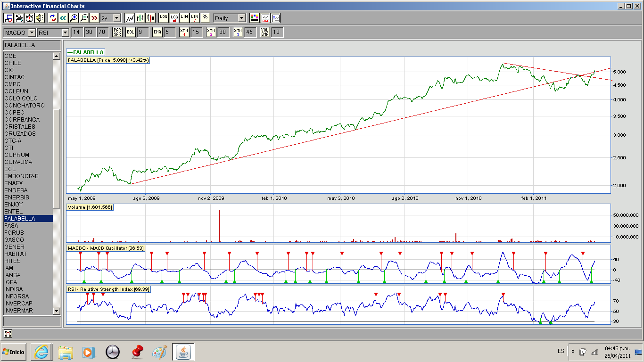644x362 pixels.
Task: Switch to candlestick chart style
Action: pos(150,18)
